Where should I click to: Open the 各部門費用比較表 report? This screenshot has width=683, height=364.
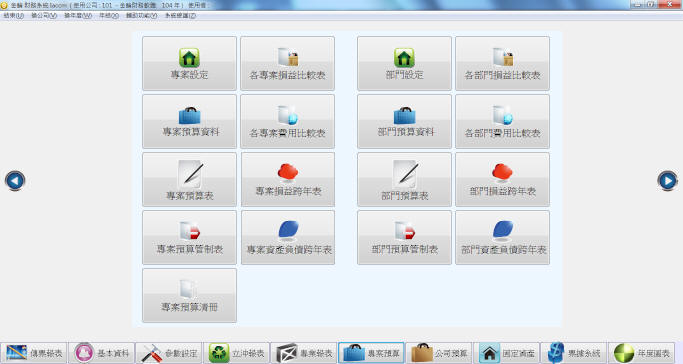502,121
